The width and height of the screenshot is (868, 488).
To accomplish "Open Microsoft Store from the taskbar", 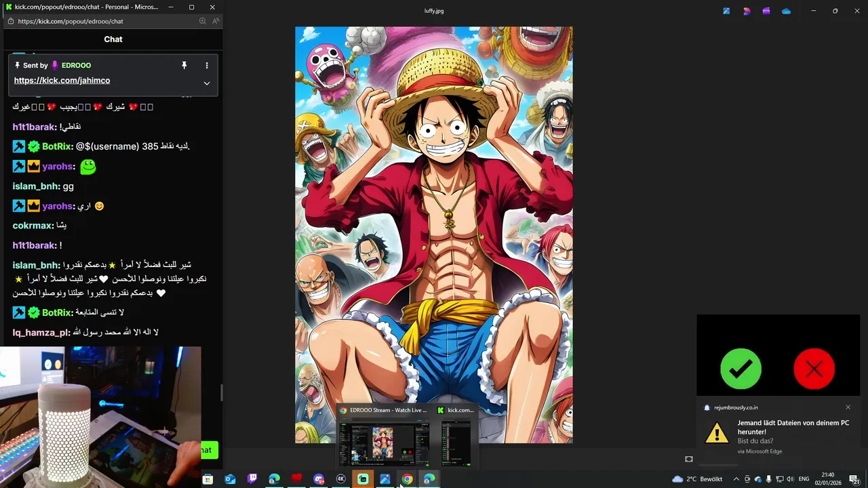I will pyautogui.click(x=208, y=479).
